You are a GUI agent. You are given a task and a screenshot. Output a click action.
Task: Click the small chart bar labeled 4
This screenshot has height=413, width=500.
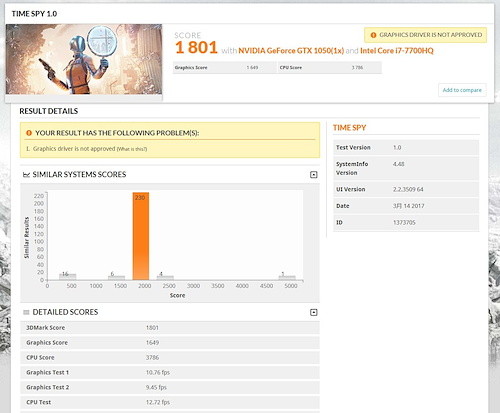pyautogui.click(x=165, y=278)
